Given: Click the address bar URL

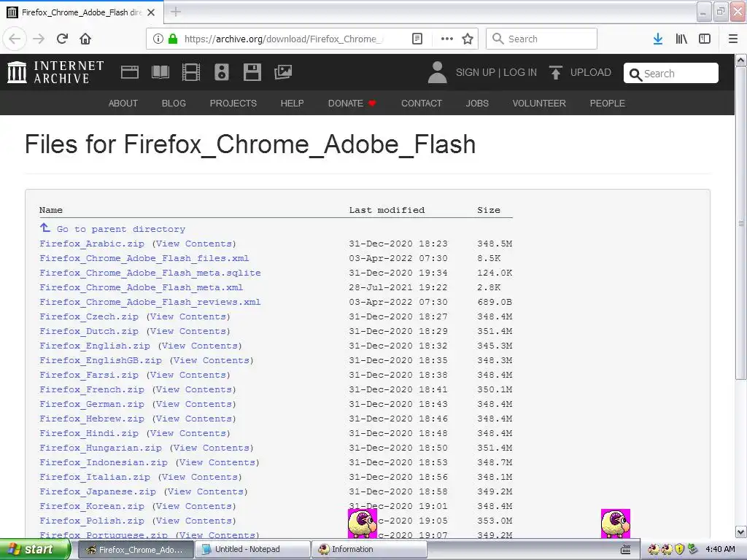Looking at the screenshot, I should click(284, 39).
